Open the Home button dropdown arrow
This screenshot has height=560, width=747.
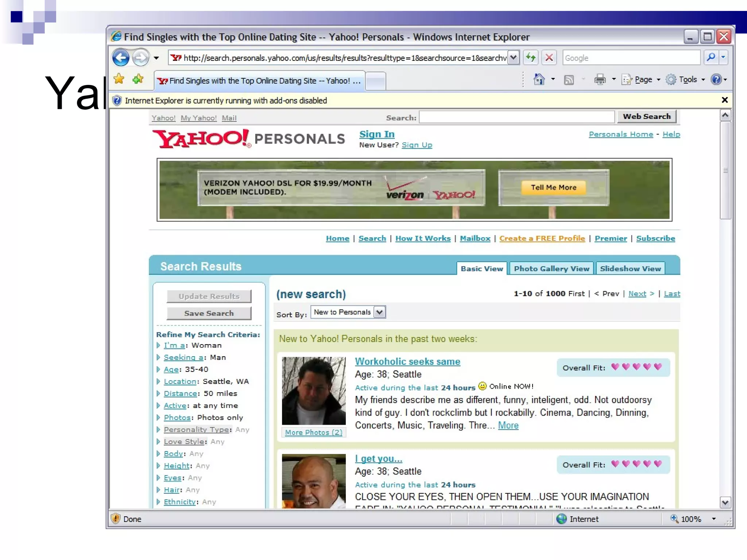(x=553, y=79)
